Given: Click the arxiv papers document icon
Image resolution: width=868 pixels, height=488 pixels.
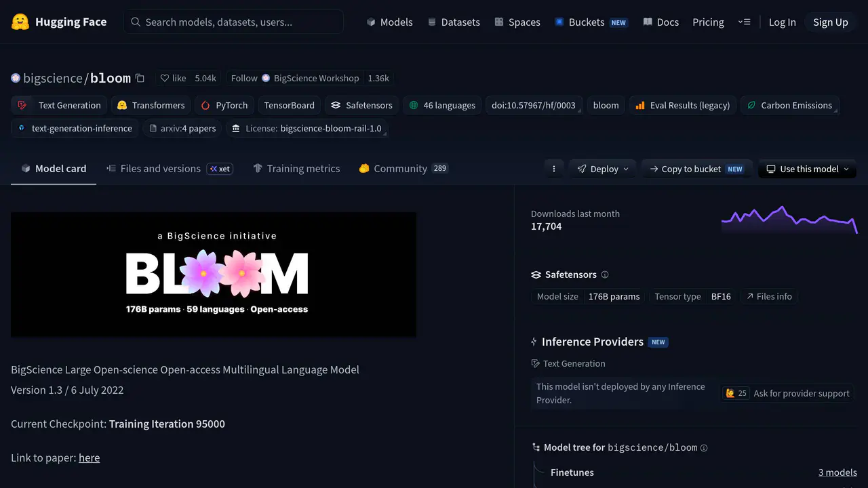Looking at the screenshot, I should pyautogui.click(x=153, y=128).
